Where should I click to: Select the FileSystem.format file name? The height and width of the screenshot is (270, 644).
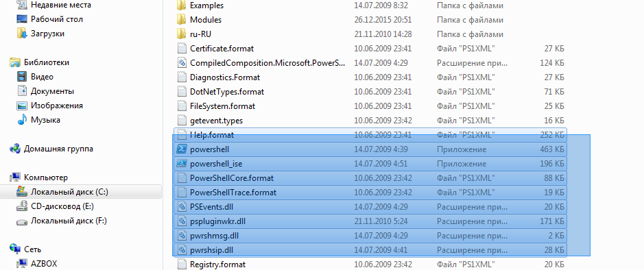point(223,106)
